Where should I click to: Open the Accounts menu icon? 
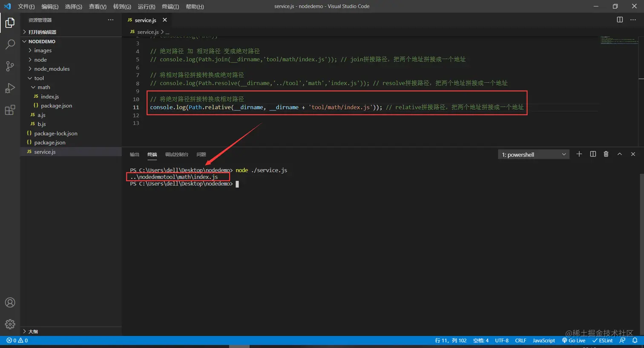[10, 302]
